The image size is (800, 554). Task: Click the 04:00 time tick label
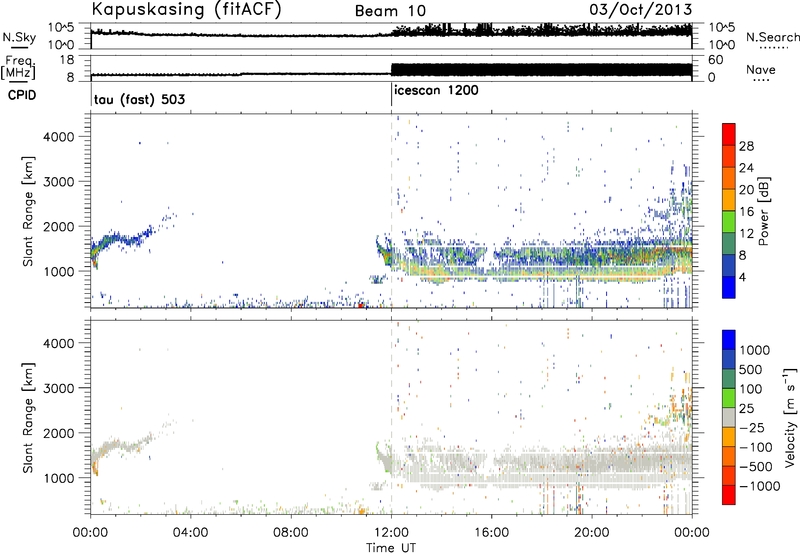(x=191, y=533)
